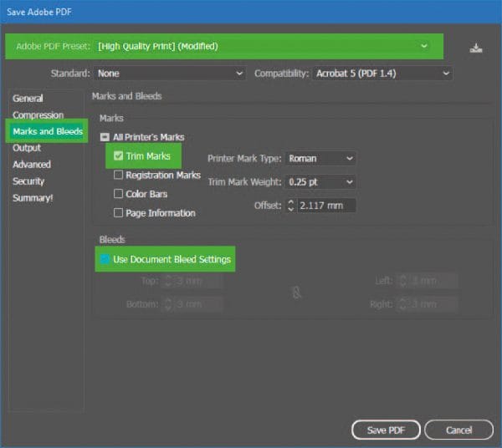502x448 pixels.
Task: Uncheck the Trim Marks checkbox
Action: 118,156
